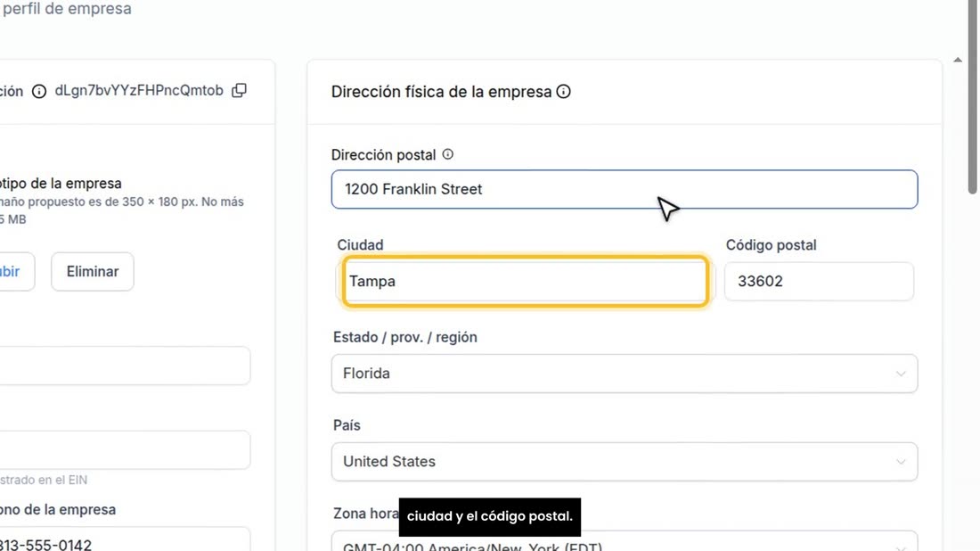Open the Zona horaria dropdown GMT-04:00
Screen dimensions: 980x551
(624, 541)
